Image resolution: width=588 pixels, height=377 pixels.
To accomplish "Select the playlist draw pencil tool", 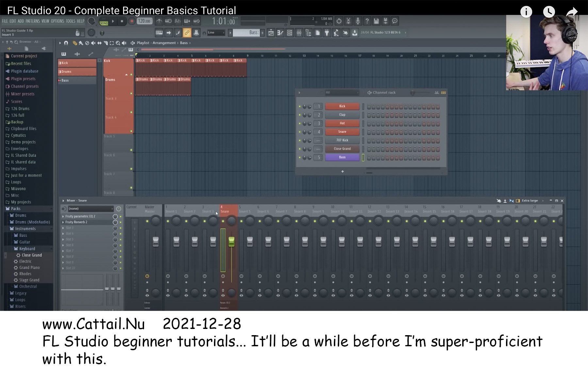I will point(75,43).
